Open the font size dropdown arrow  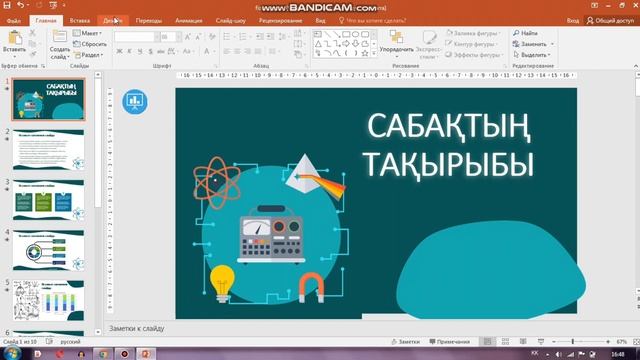pyautogui.click(x=179, y=37)
